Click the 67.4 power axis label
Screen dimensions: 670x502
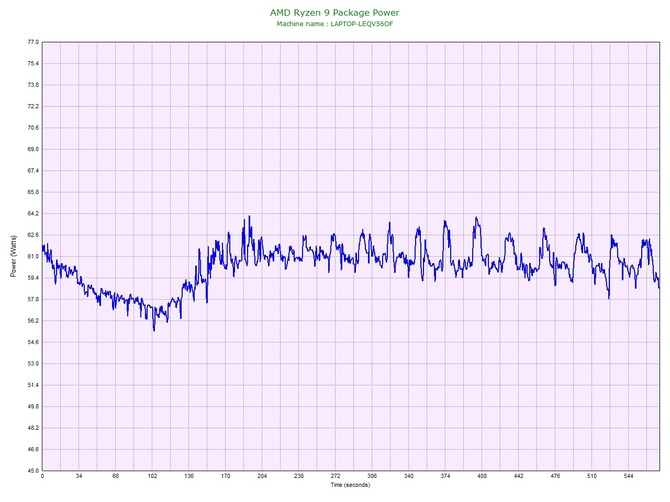coord(33,170)
